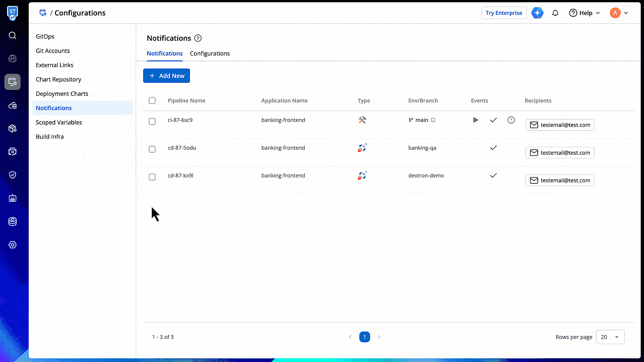Open the Rows per page dropdown
Screen dimensions: 644x362
tap(610, 337)
